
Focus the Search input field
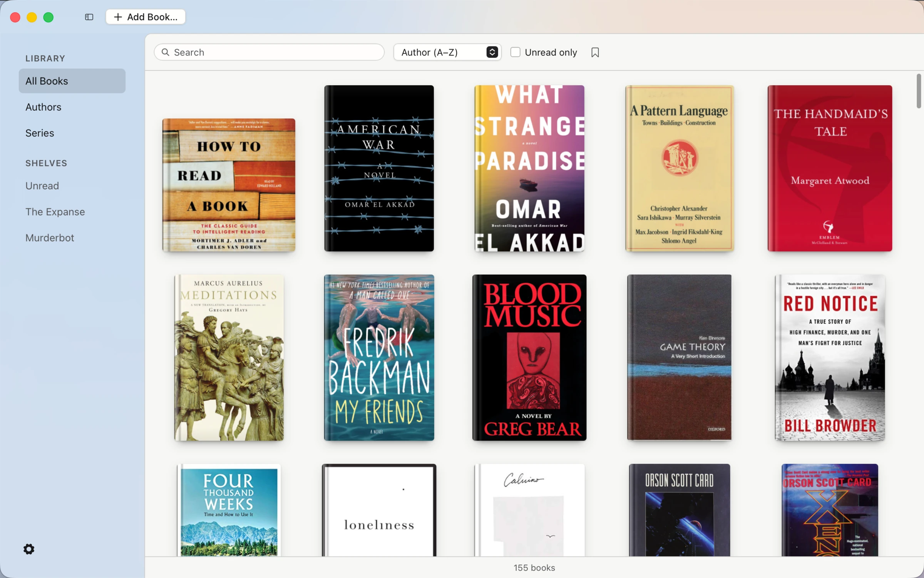coord(269,52)
